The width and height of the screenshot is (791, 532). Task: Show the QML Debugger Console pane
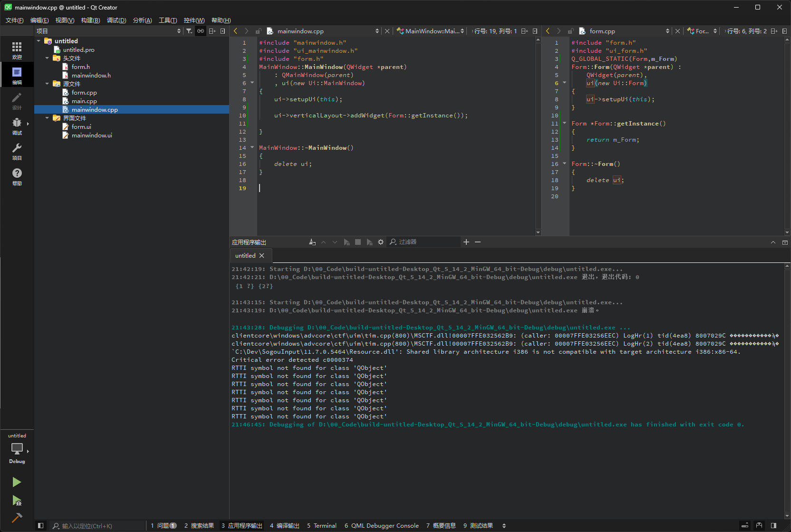pyautogui.click(x=382, y=525)
